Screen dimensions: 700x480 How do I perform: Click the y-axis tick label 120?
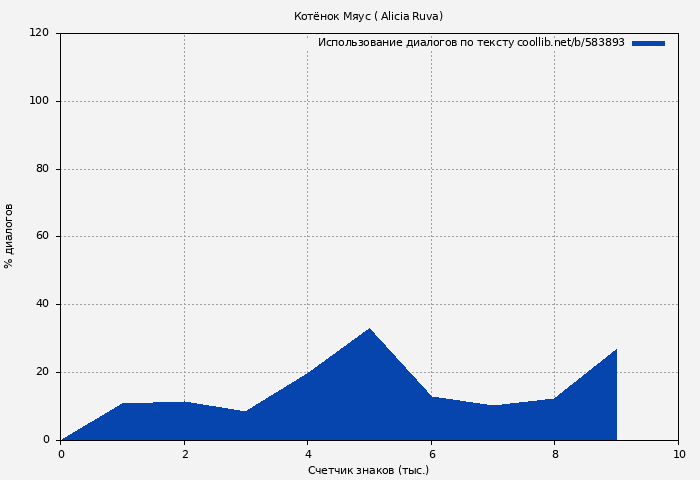pos(39,33)
